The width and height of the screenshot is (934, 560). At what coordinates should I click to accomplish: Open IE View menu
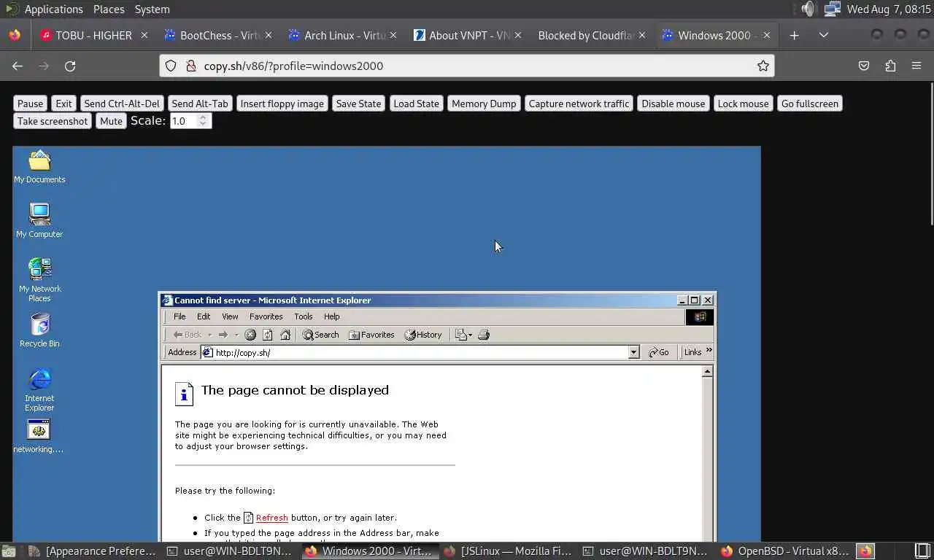click(x=230, y=316)
